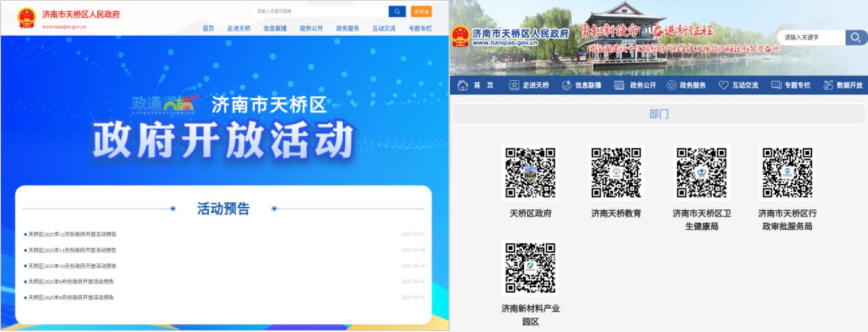Click the 信息联播 globe icon in blue navbar
Viewport: 868px width, 332px height.
pyautogui.click(x=566, y=85)
